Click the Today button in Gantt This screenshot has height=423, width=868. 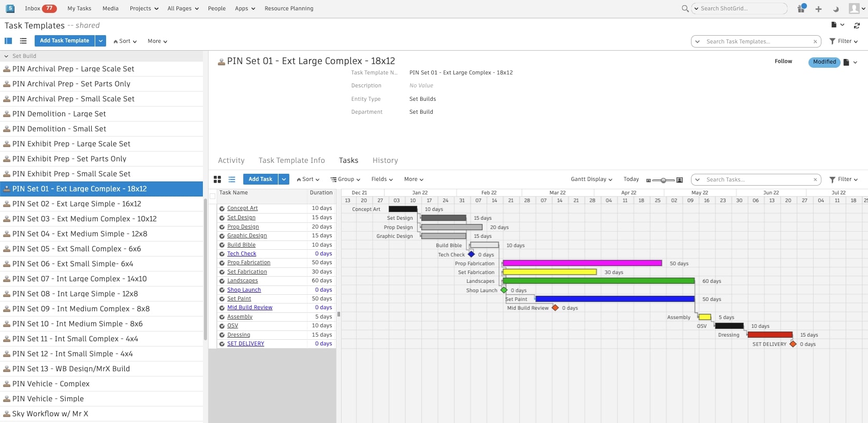point(631,179)
